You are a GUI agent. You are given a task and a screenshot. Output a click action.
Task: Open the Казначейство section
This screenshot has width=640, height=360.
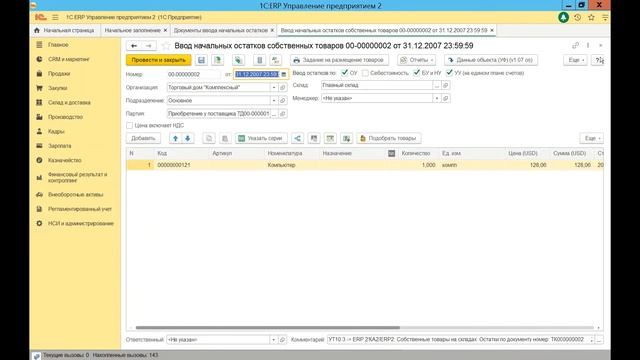coord(64,160)
